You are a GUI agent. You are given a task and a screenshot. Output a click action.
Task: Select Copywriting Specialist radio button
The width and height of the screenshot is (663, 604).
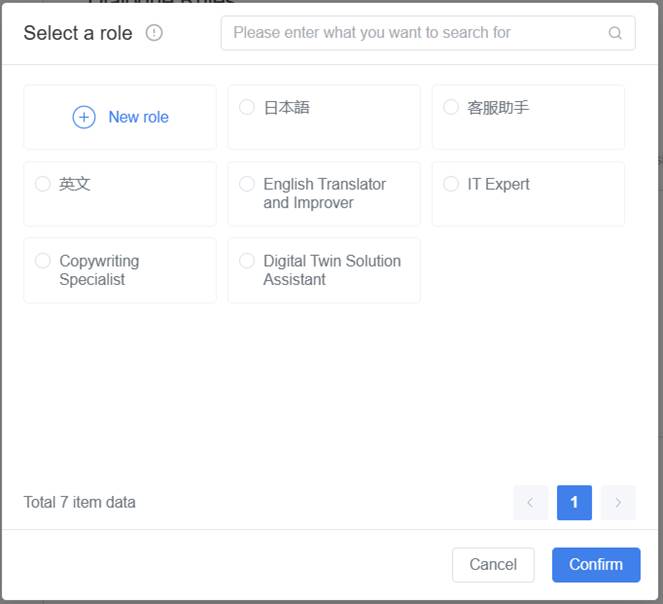(43, 261)
